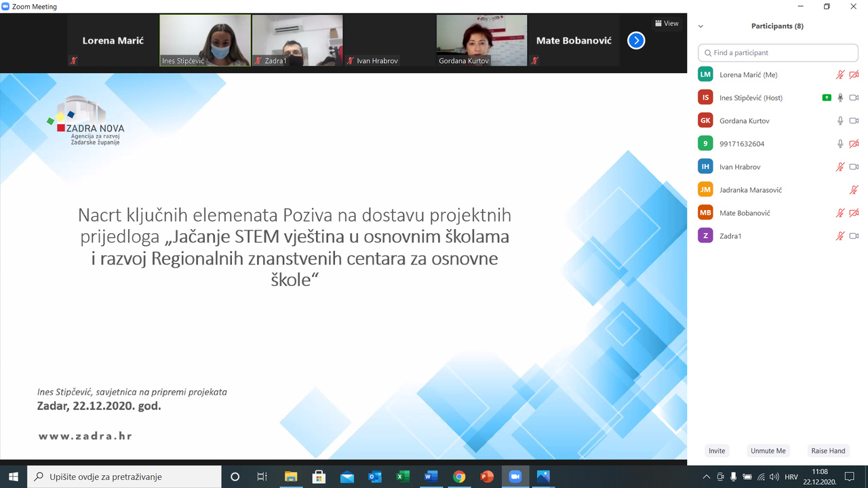Open Google Chrome from the taskbar

tap(458, 476)
